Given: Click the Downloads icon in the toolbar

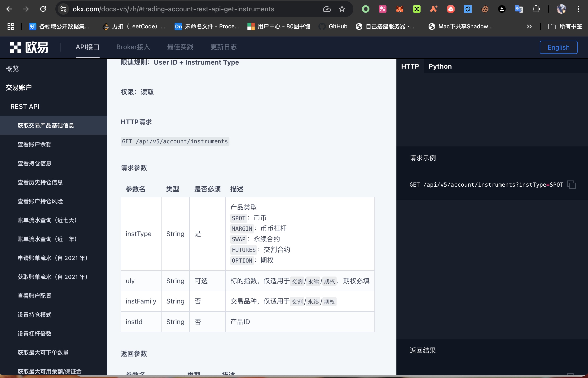Looking at the screenshot, I should click(x=502, y=9).
